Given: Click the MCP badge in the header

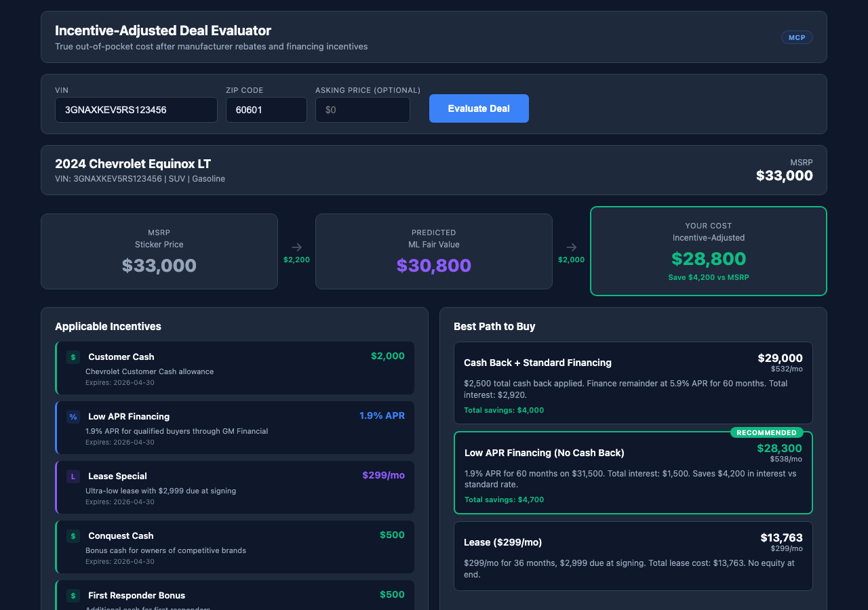Looking at the screenshot, I should (x=797, y=37).
